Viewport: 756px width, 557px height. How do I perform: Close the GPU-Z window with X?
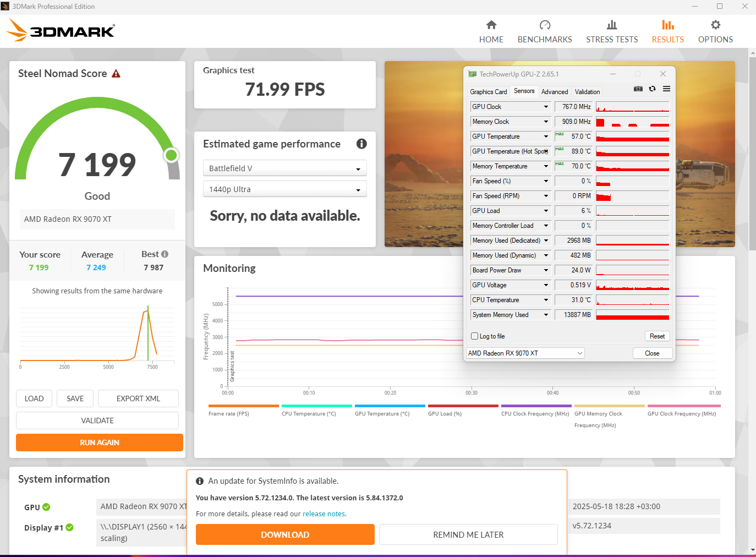[x=663, y=74]
